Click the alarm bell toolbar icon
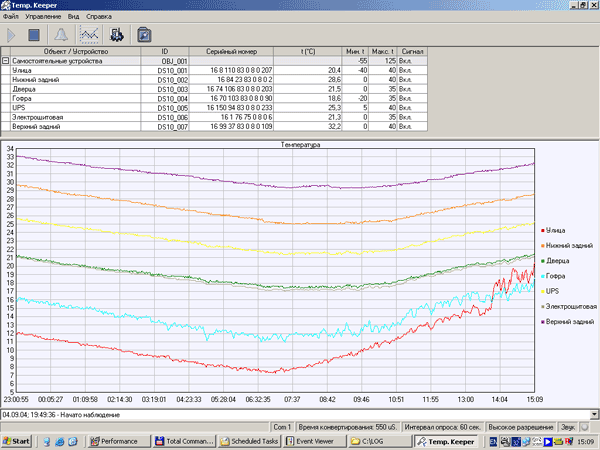600x450 pixels. [x=62, y=35]
